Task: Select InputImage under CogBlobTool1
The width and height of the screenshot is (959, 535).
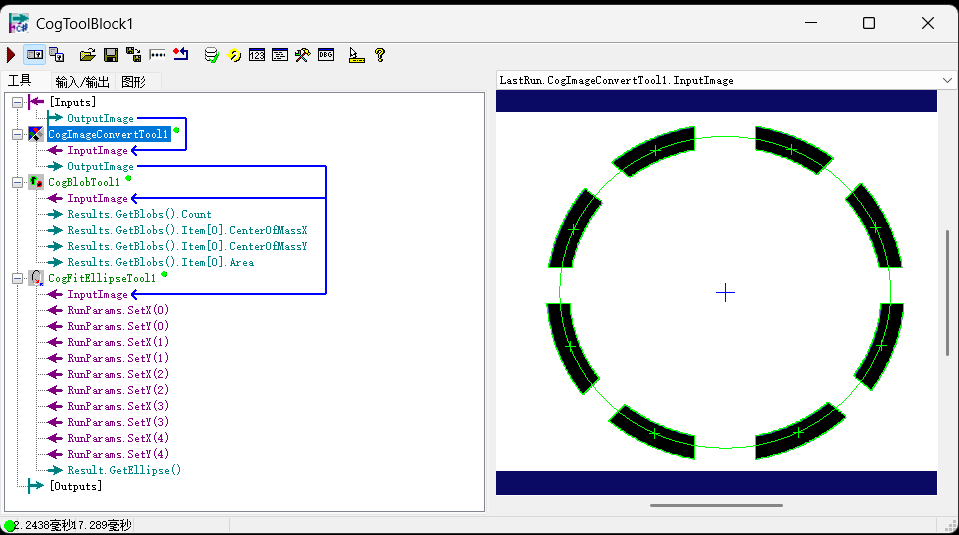Action: tap(97, 198)
